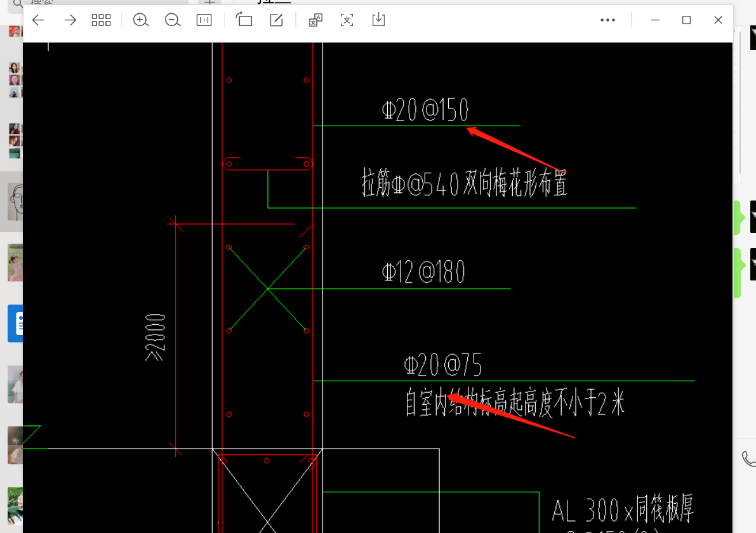Open the girl in pink dress chat in WeChat
756x533 pixels.
coord(15,263)
